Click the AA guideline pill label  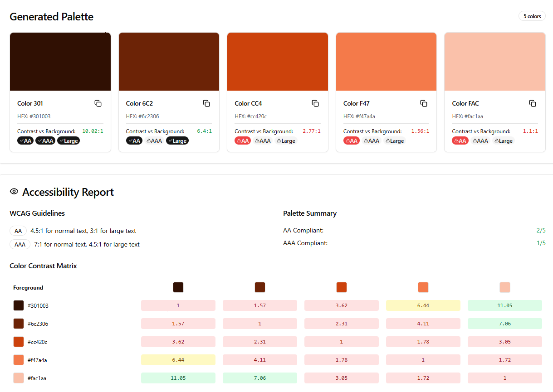point(18,231)
